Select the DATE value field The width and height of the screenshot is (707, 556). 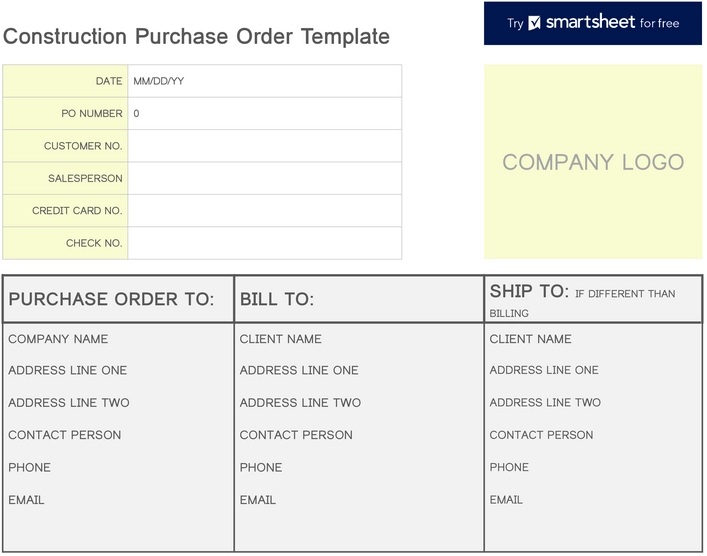(x=264, y=81)
